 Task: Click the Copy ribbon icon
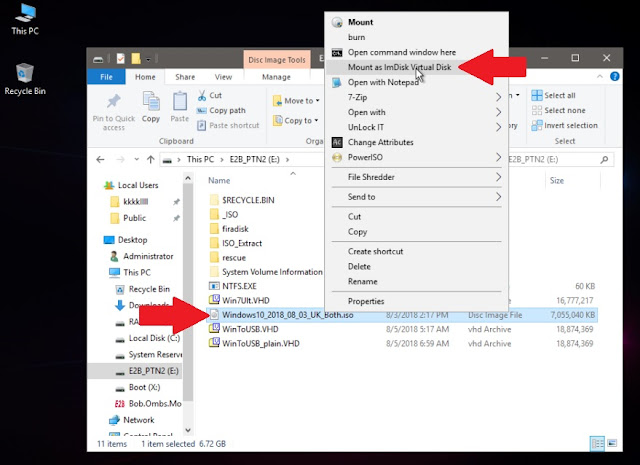point(151,107)
